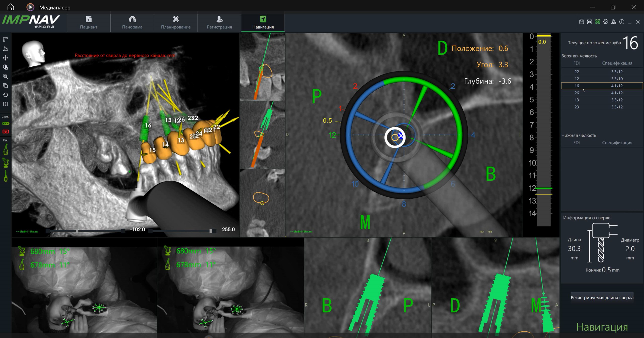Select the ruler measurement tool

(5, 40)
